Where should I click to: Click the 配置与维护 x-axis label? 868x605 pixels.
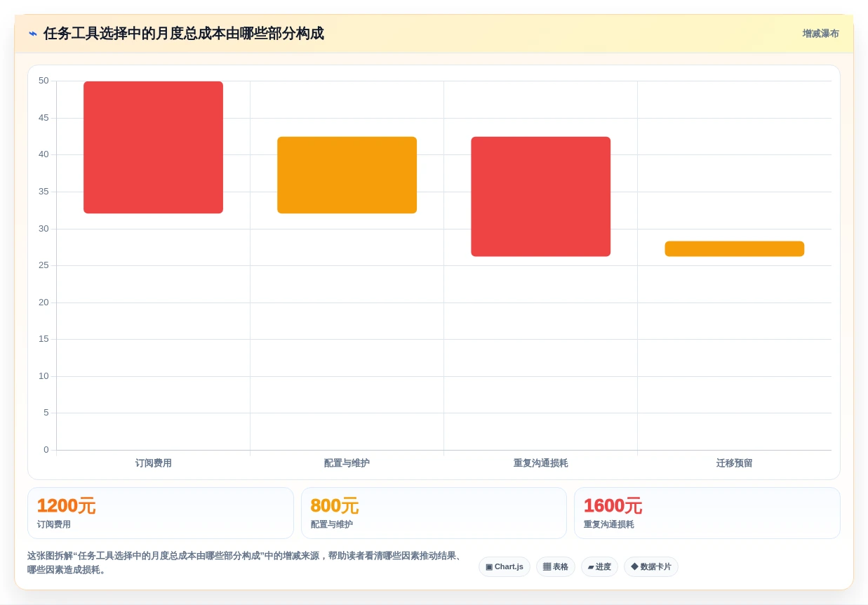(x=347, y=463)
